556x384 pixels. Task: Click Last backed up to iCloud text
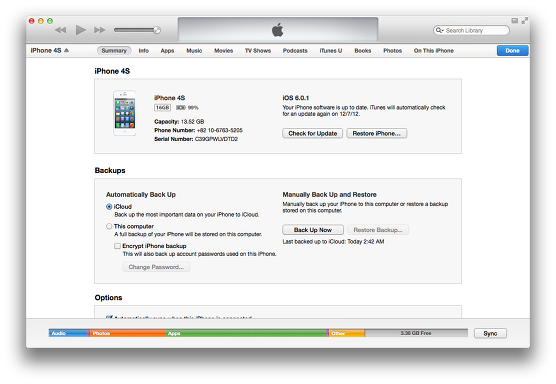(x=333, y=241)
